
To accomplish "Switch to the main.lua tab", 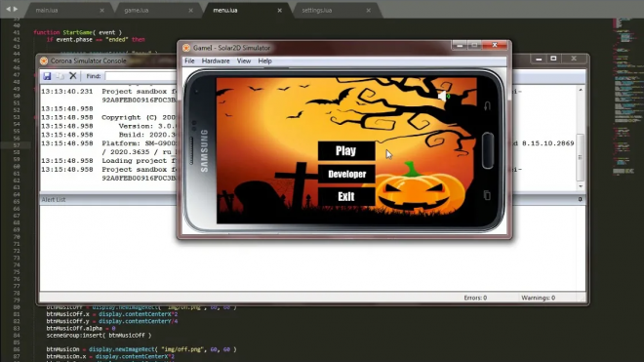I will point(47,11).
